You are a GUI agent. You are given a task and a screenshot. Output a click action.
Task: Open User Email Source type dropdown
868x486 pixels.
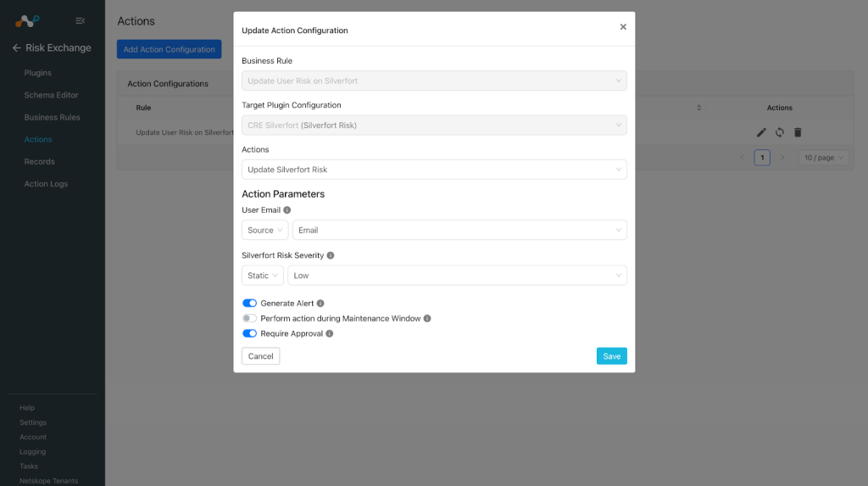coord(264,230)
